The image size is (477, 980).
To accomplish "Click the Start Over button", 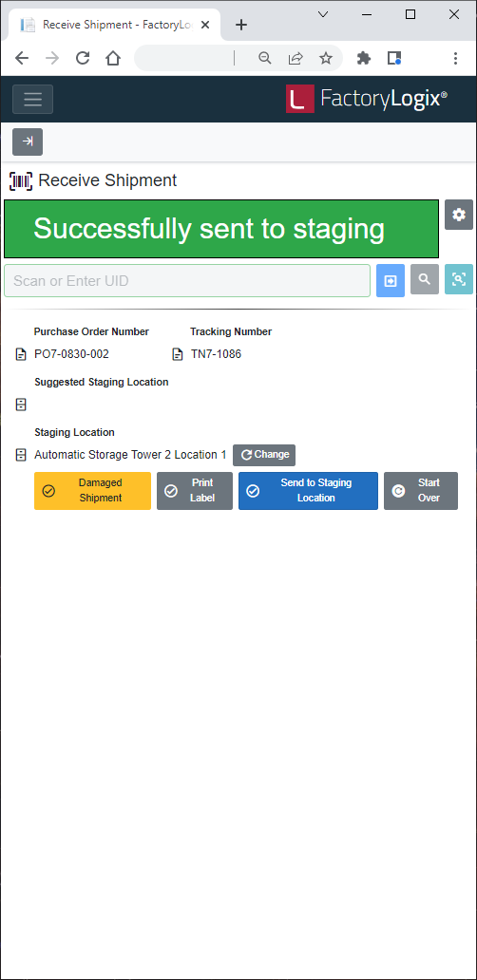I will click(x=421, y=491).
